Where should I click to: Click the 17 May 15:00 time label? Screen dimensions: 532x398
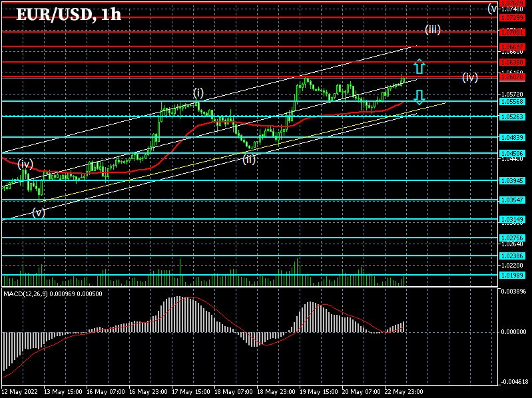coord(191,392)
